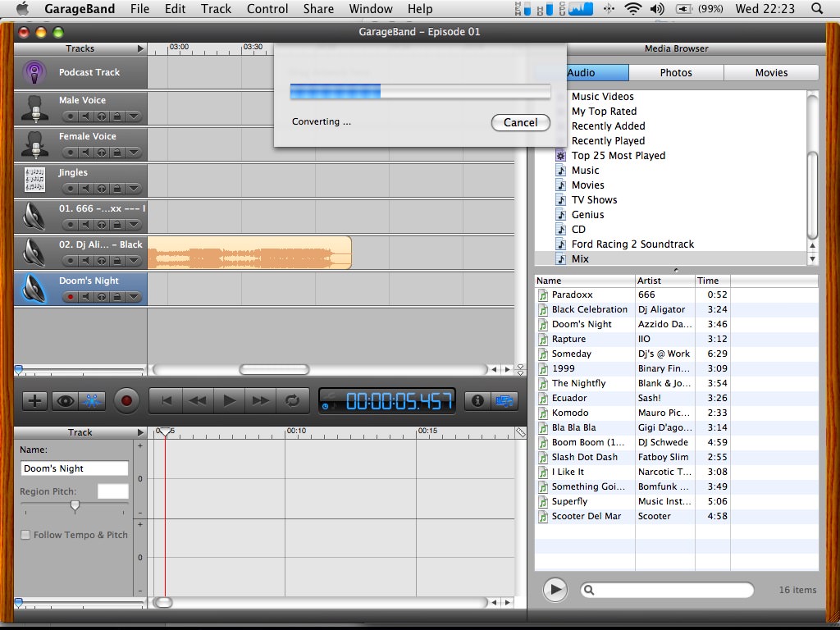Expand automation for the Doom's Night track

(134, 296)
